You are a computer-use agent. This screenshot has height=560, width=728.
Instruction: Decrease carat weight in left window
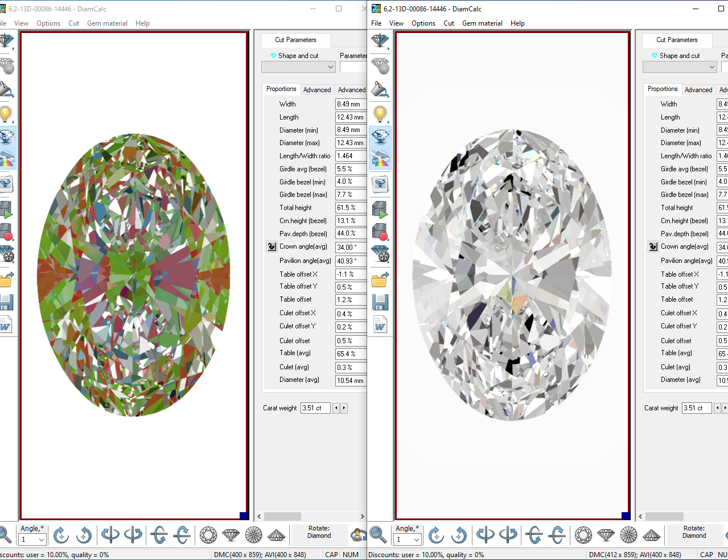(x=336, y=408)
